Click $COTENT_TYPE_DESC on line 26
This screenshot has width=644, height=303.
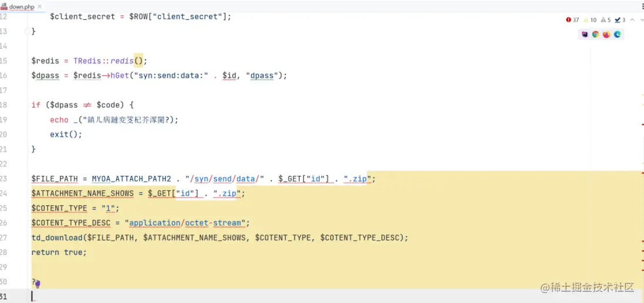click(x=71, y=223)
